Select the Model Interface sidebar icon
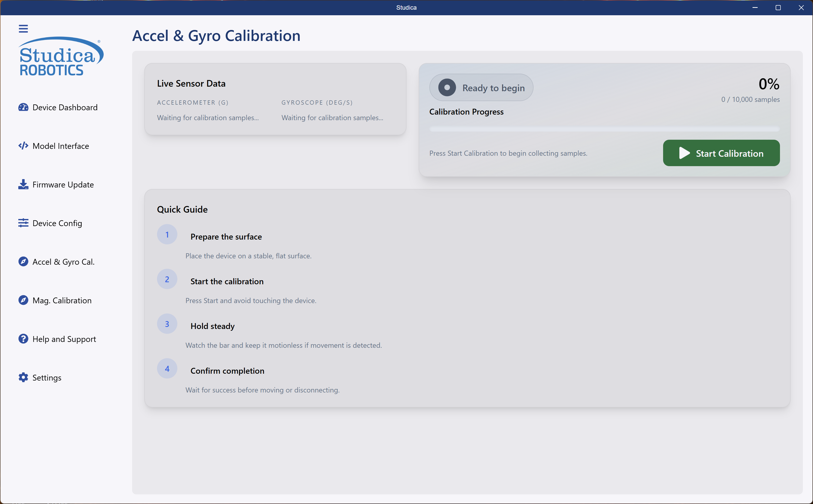The height and width of the screenshot is (504, 813). click(x=23, y=146)
